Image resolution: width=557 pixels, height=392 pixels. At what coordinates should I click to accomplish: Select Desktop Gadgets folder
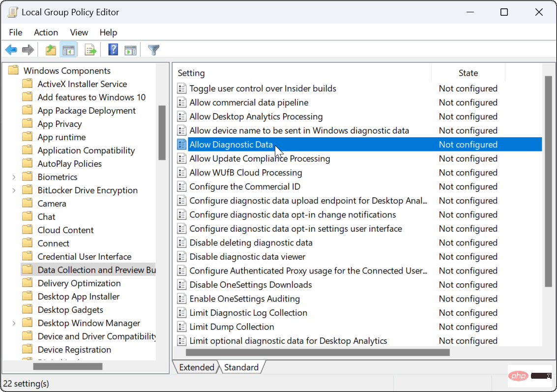[70, 309]
